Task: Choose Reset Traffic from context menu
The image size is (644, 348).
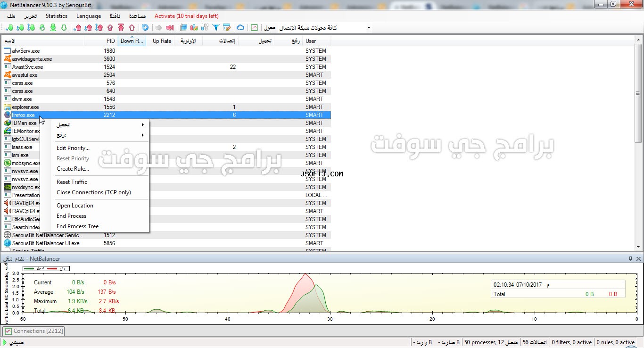Action: [x=100, y=182]
